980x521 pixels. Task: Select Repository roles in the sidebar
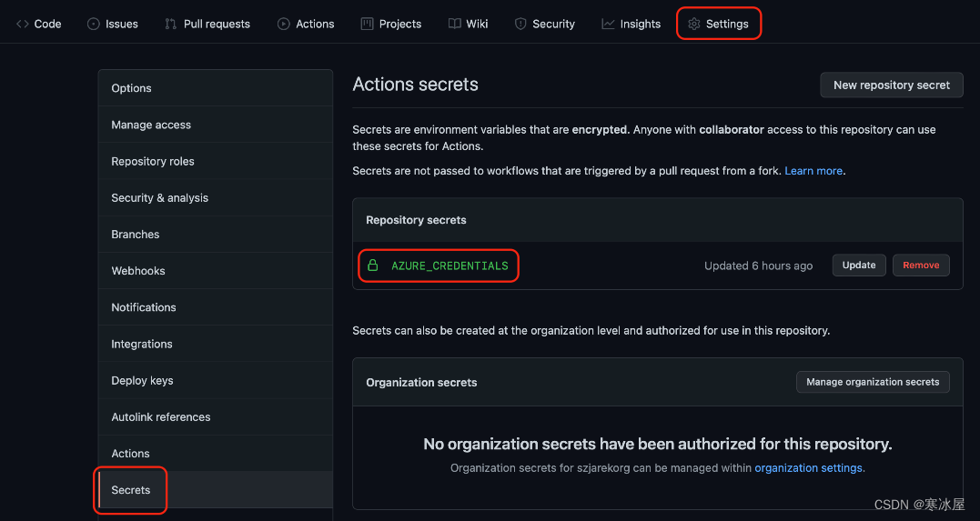(215, 161)
